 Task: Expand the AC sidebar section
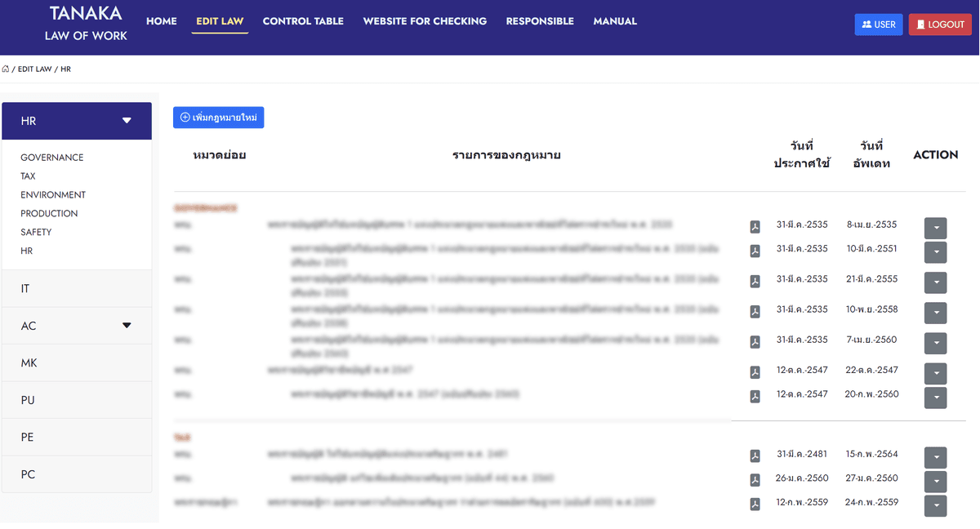pos(77,326)
